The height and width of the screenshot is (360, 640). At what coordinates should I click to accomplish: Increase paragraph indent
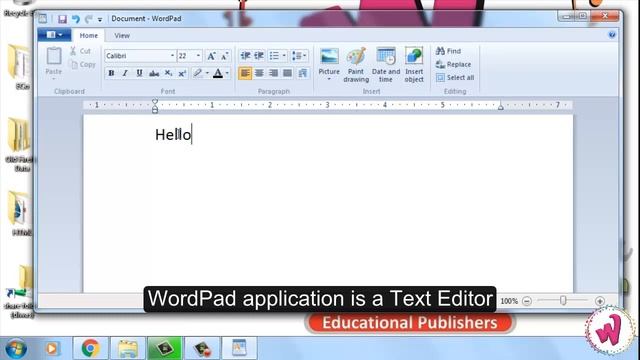[259, 56]
